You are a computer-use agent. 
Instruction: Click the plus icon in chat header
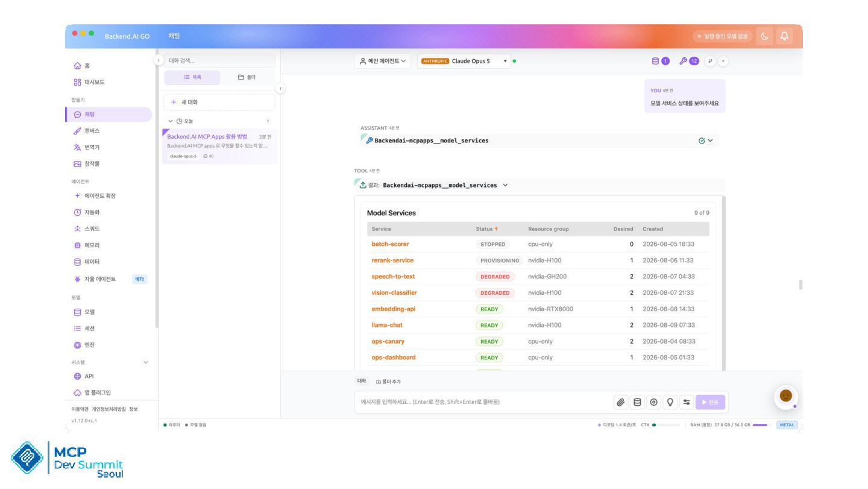(723, 61)
